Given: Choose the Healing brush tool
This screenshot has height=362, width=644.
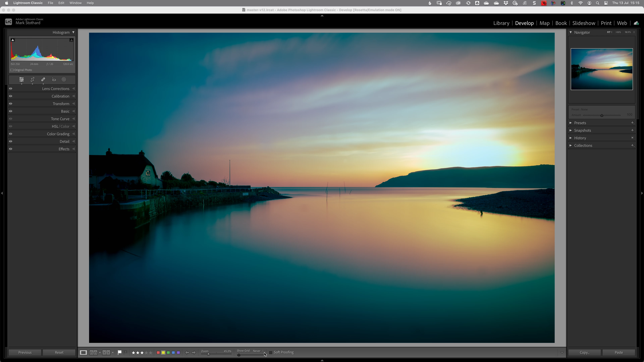Looking at the screenshot, I should [43, 79].
